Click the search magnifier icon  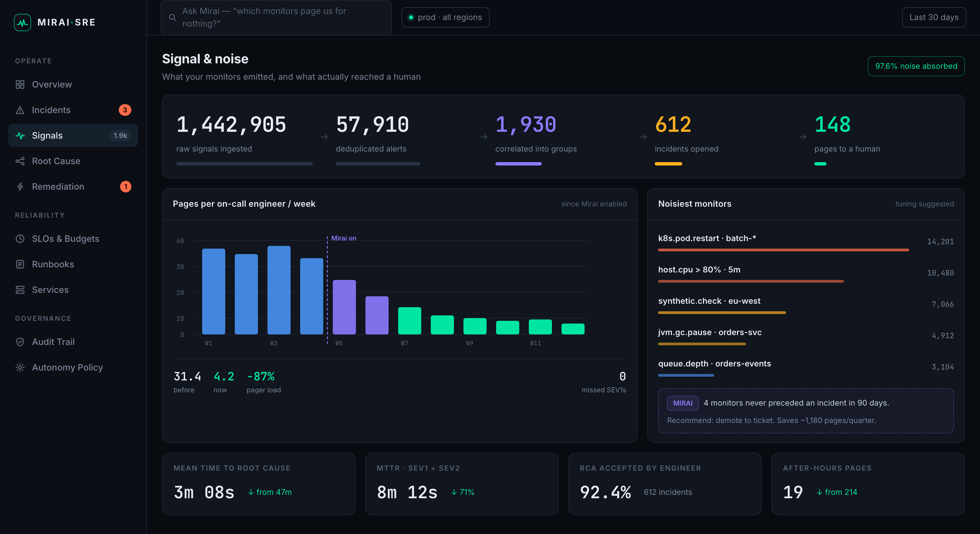point(172,17)
